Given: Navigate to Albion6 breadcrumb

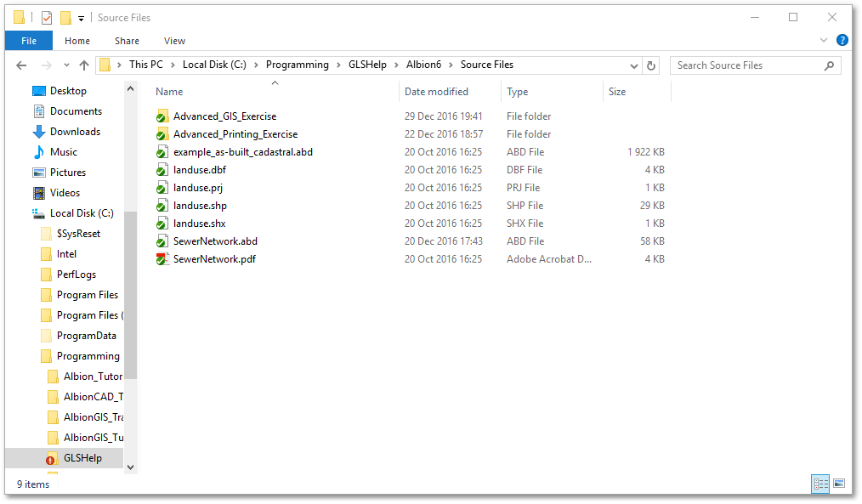Looking at the screenshot, I should [423, 65].
